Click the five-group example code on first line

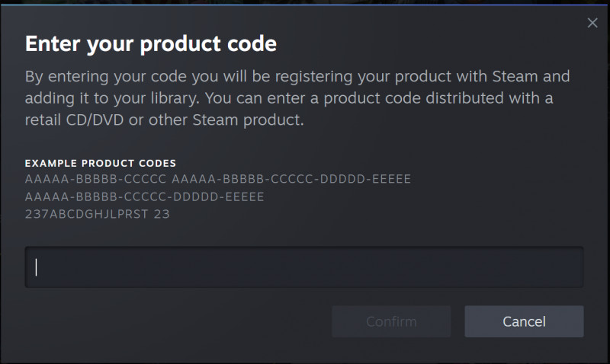[x=291, y=179]
